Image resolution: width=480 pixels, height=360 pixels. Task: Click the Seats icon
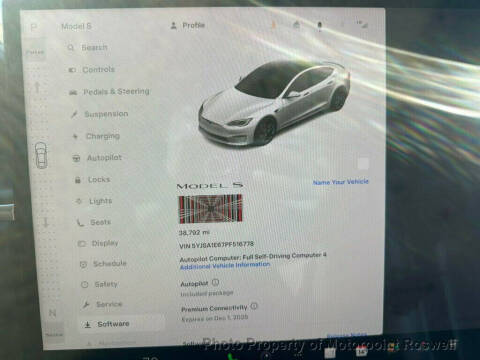[x=80, y=223]
